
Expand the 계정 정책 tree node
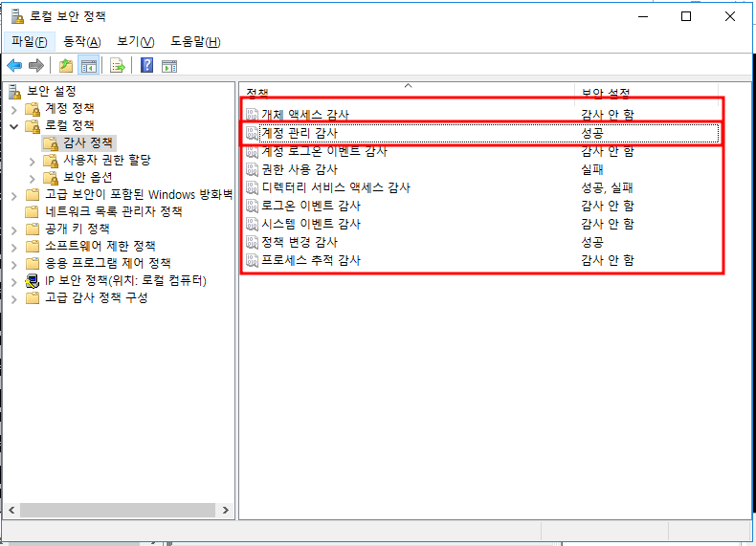14,109
